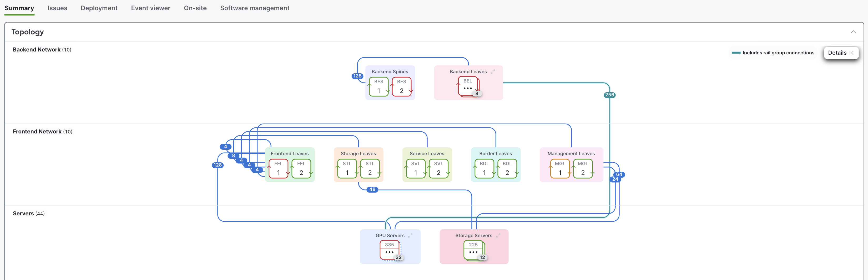Select the BDL 2 border leaf node
The image size is (868, 280).
pos(507,169)
